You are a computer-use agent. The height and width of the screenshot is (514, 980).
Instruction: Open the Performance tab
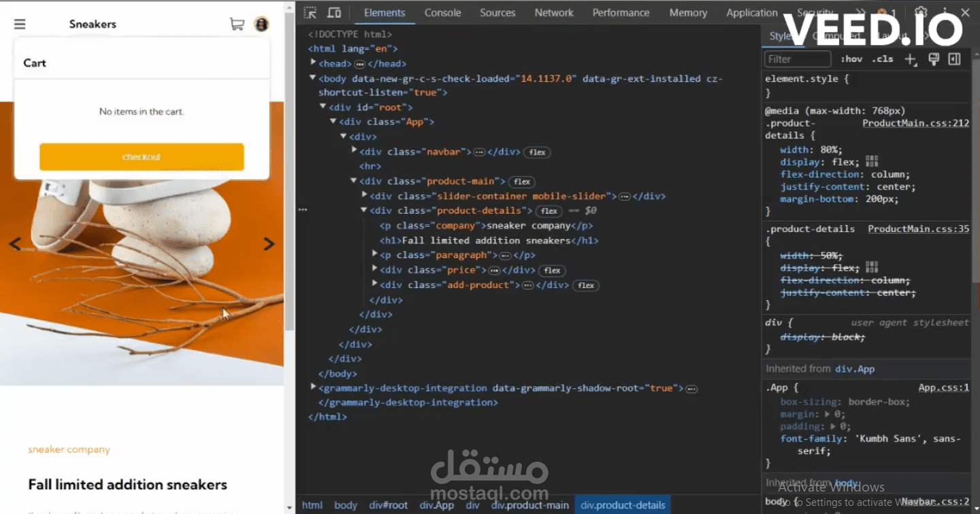621,12
